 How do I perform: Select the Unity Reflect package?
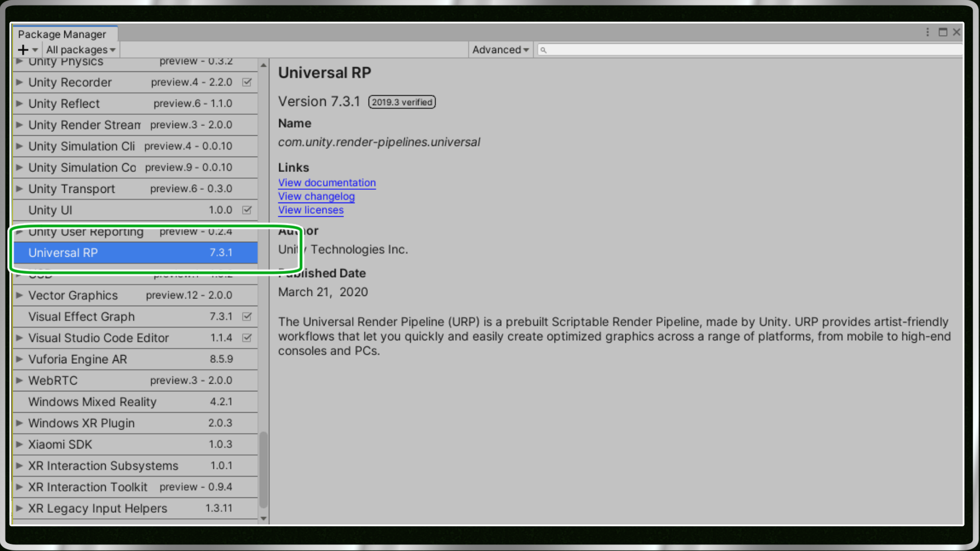135,104
